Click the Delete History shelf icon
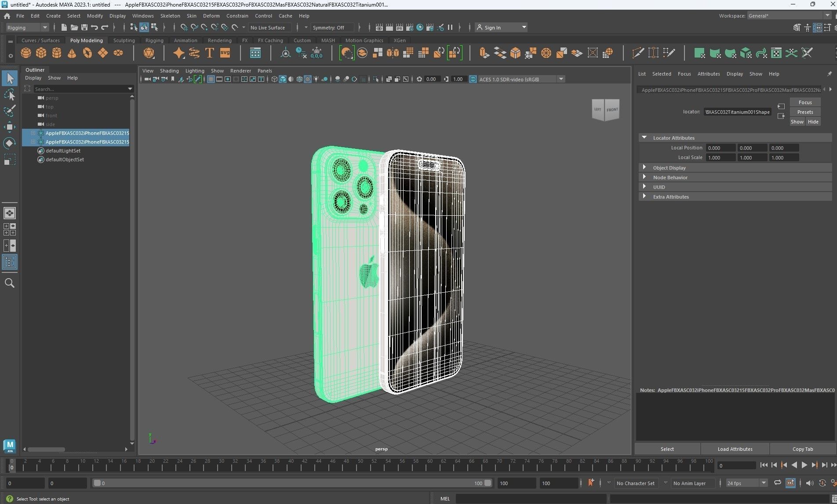This screenshot has height=504, width=837. tap(301, 53)
